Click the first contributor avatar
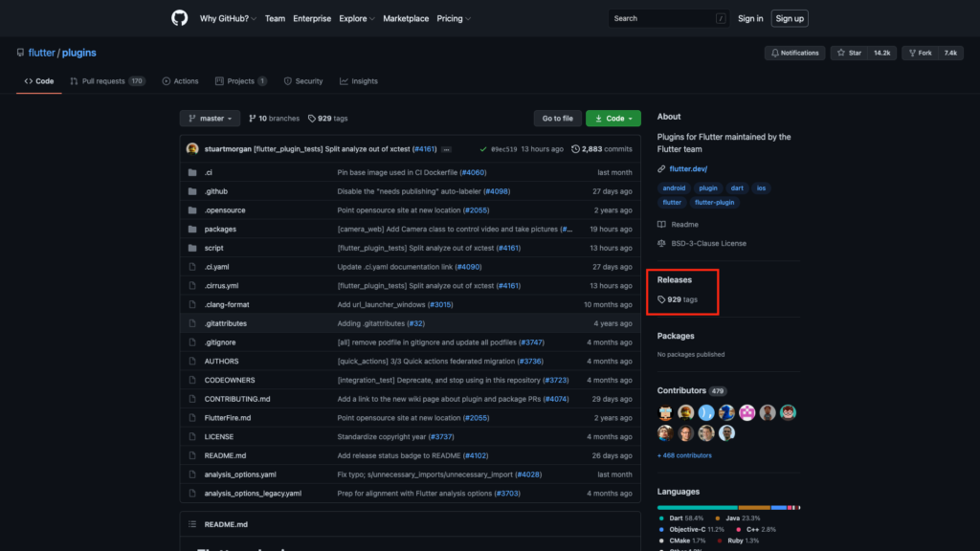The width and height of the screenshot is (980, 551). pyautogui.click(x=666, y=412)
